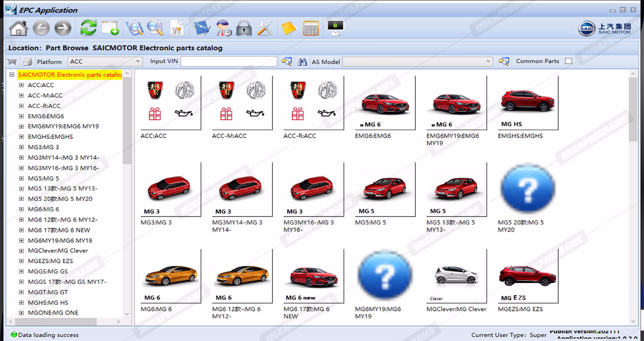
Task: Open the blue notebook with pen icon
Action: coord(202,28)
